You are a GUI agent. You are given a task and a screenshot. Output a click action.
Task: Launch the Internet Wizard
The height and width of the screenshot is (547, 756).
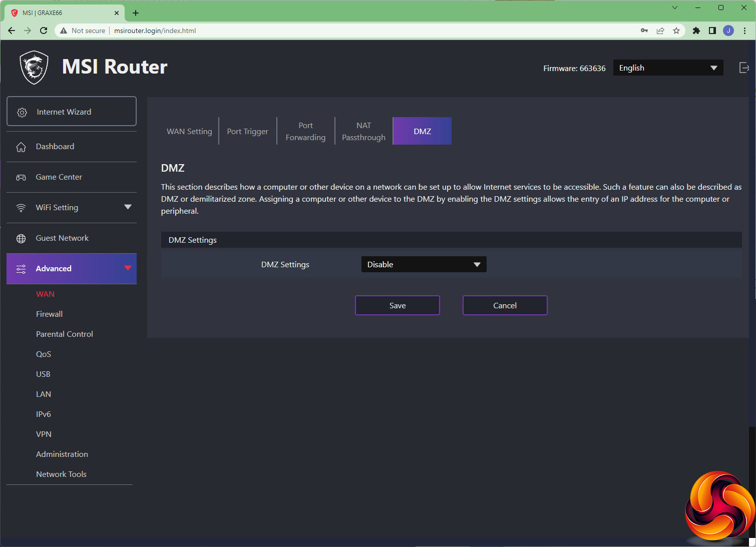tap(72, 111)
